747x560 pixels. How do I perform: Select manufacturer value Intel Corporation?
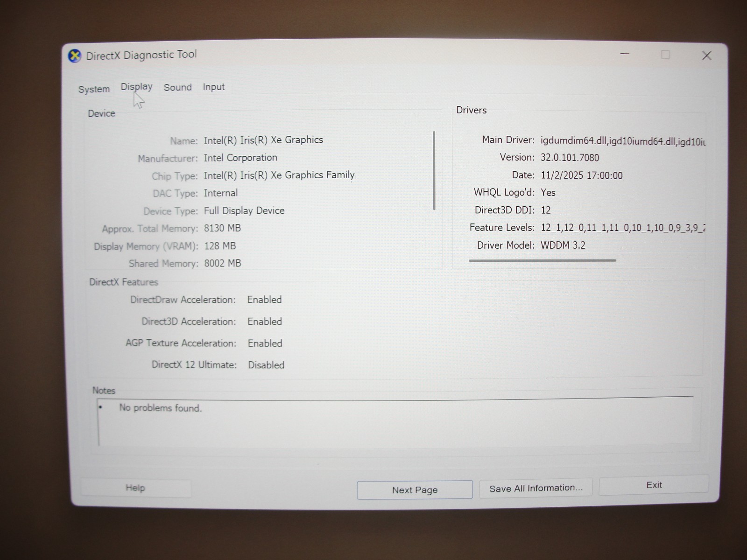tap(240, 158)
